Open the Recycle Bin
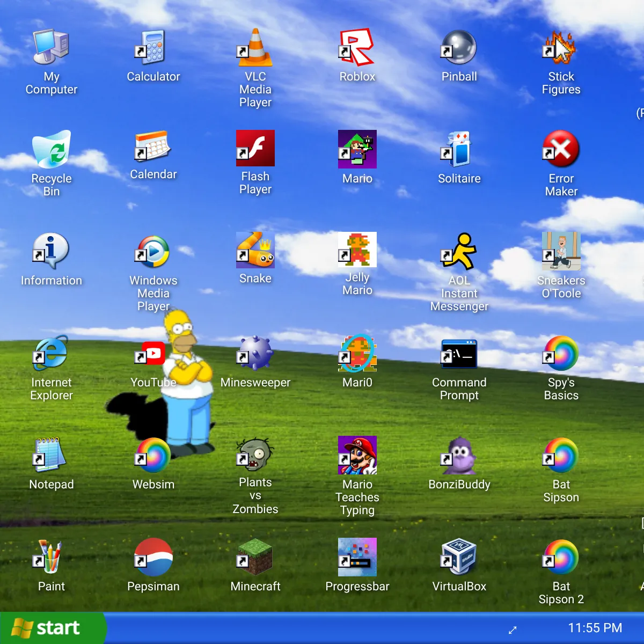 click(x=52, y=149)
